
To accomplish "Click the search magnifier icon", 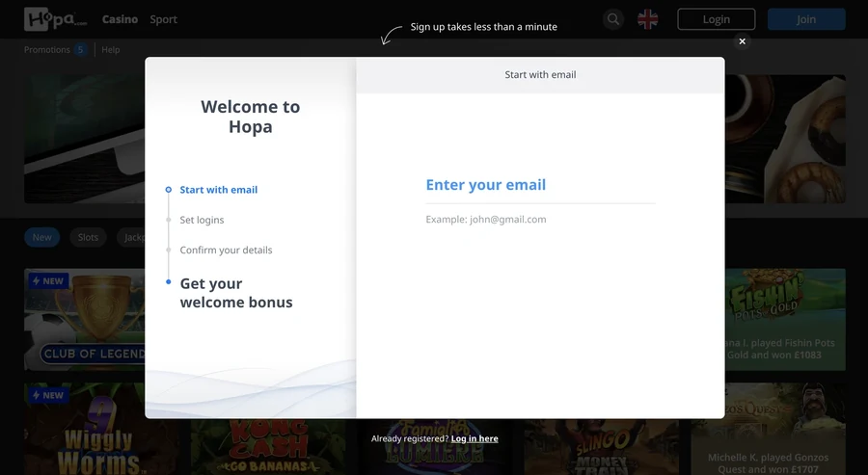I will [x=612, y=19].
